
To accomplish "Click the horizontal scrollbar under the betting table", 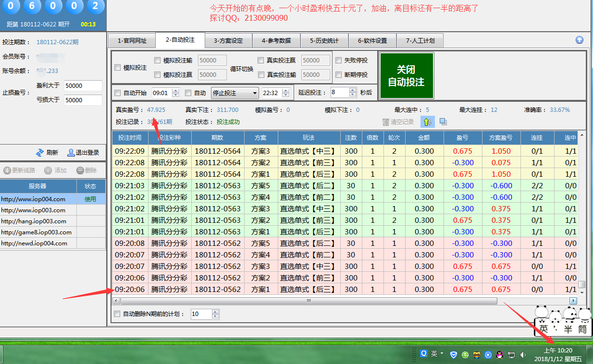I will click(309, 301).
